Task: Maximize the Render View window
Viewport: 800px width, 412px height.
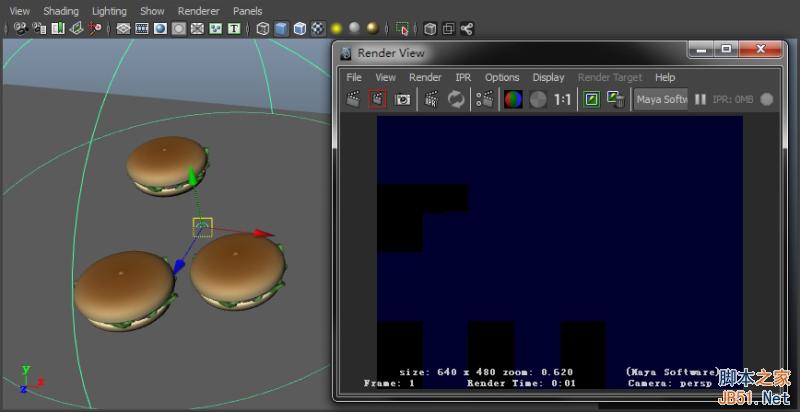Action: pos(726,49)
